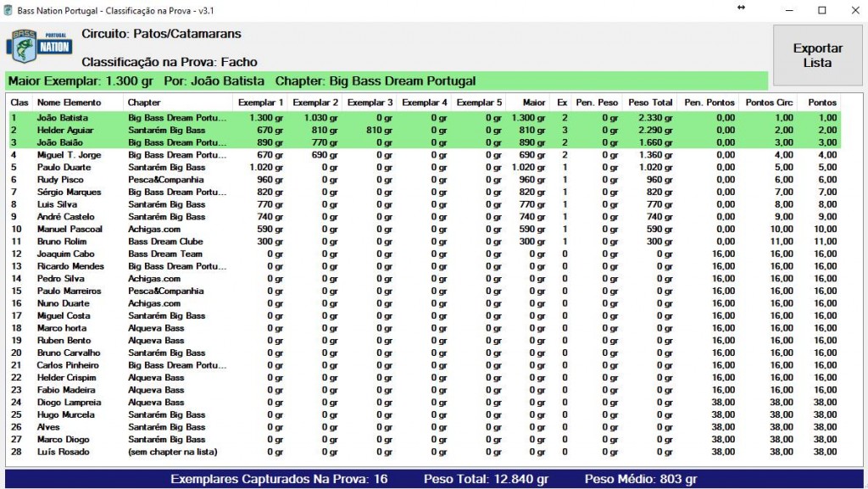Click the Peso Médio: 803 gr summary

point(641,479)
